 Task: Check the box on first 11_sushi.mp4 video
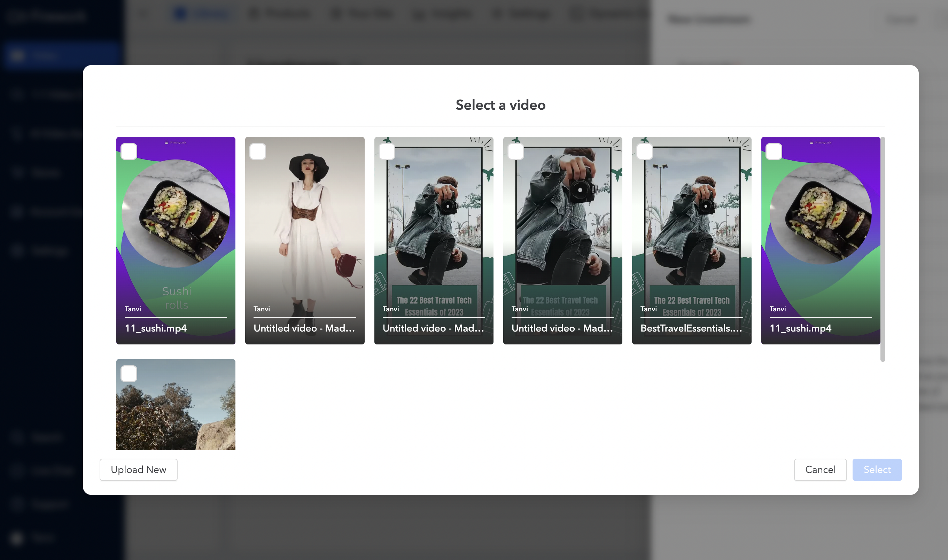pyautogui.click(x=129, y=152)
